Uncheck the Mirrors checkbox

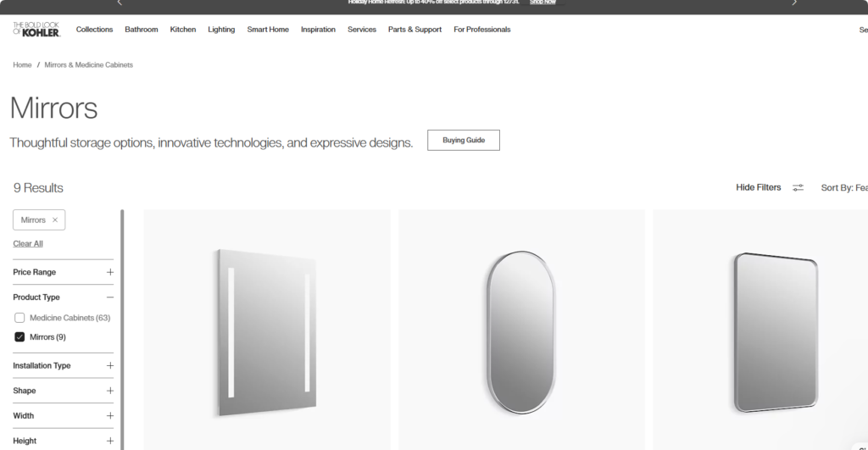[x=19, y=337]
